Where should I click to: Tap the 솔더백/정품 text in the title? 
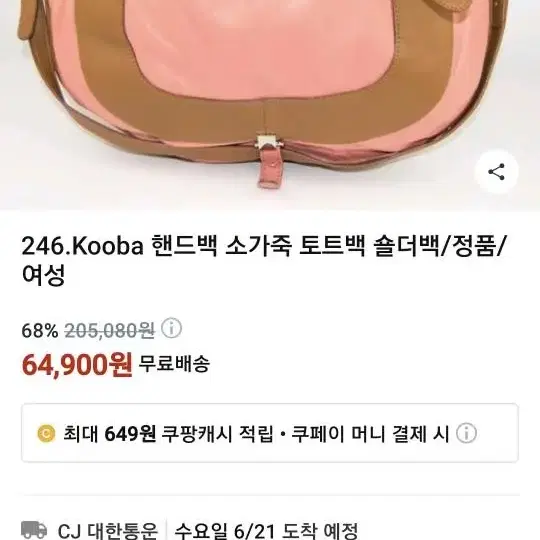438,247
